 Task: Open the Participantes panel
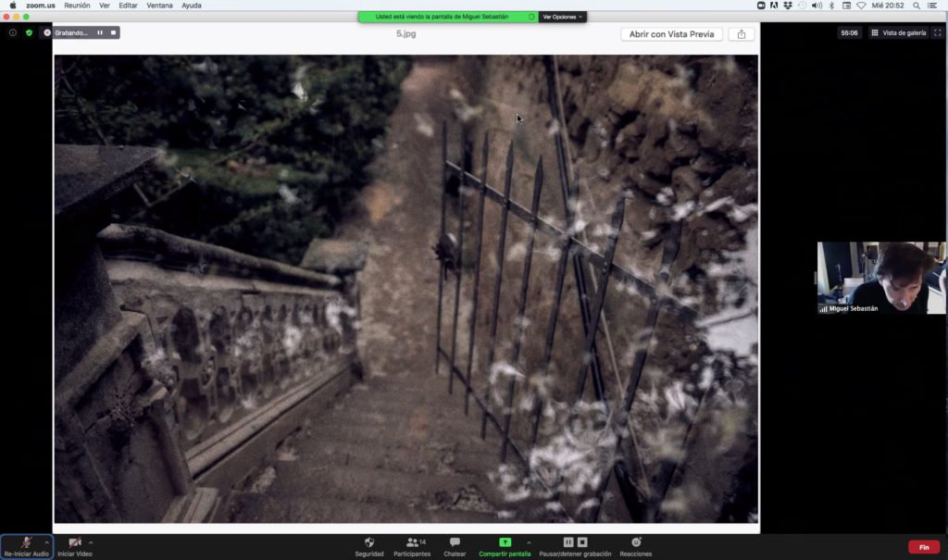(412, 542)
